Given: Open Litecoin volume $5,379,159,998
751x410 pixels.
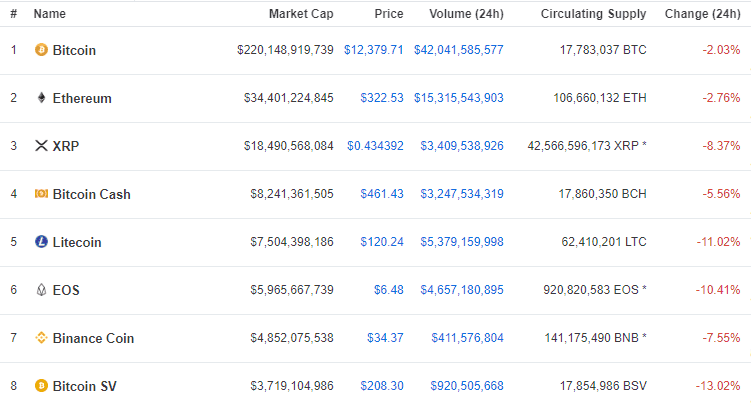Looking at the screenshot, I should [462, 241].
